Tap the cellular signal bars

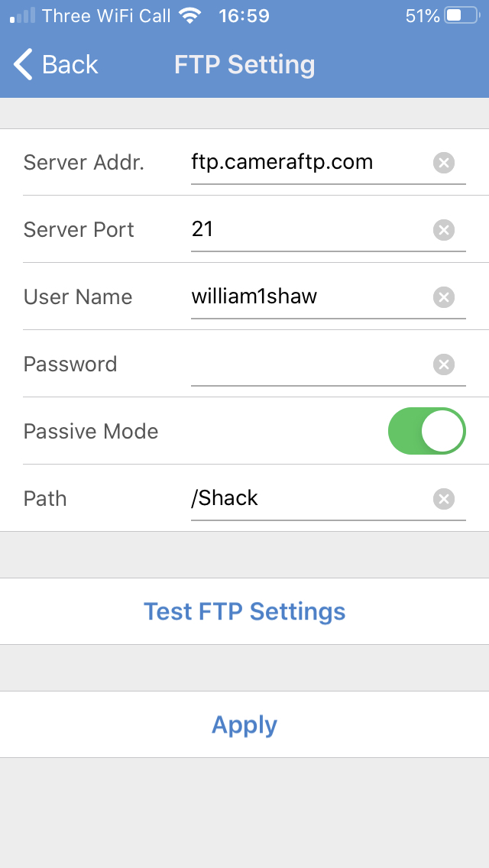[x=23, y=16]
